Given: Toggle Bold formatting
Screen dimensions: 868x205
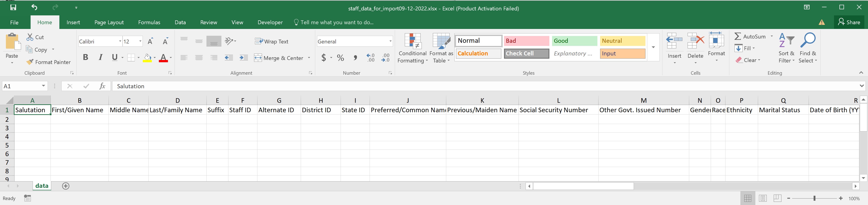Looking at the screenshot, I should click(x=85, y=57).
